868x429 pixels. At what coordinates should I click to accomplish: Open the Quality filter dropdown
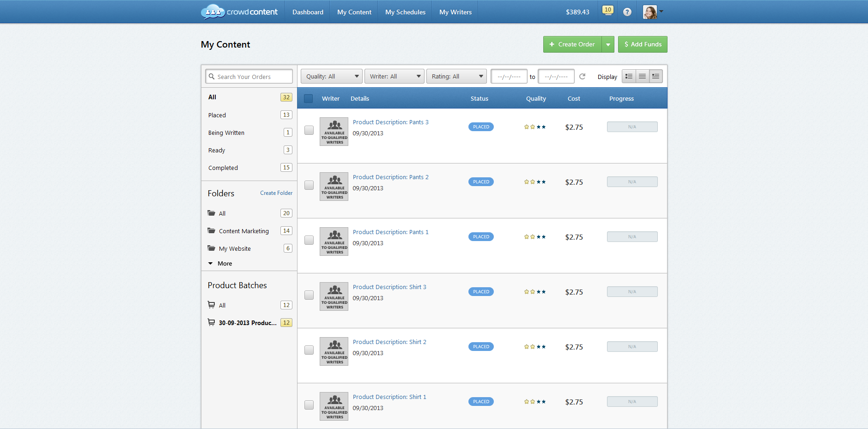point(331,76)
